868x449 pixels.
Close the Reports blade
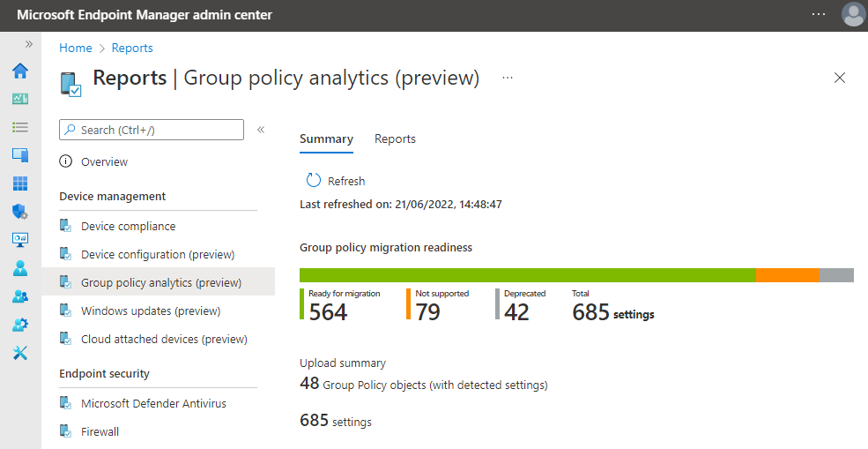tap(839, 79)
